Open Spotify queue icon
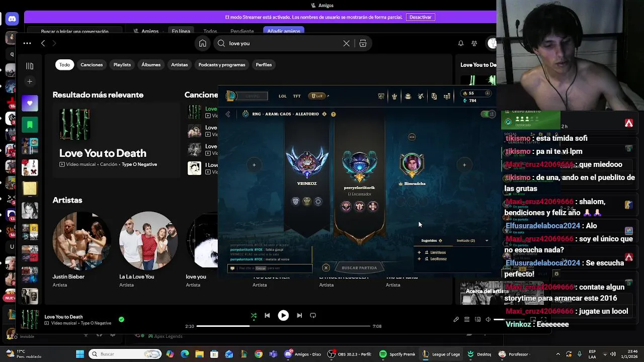This screenshot has width=644, height=362. click(x=467, y=320)
